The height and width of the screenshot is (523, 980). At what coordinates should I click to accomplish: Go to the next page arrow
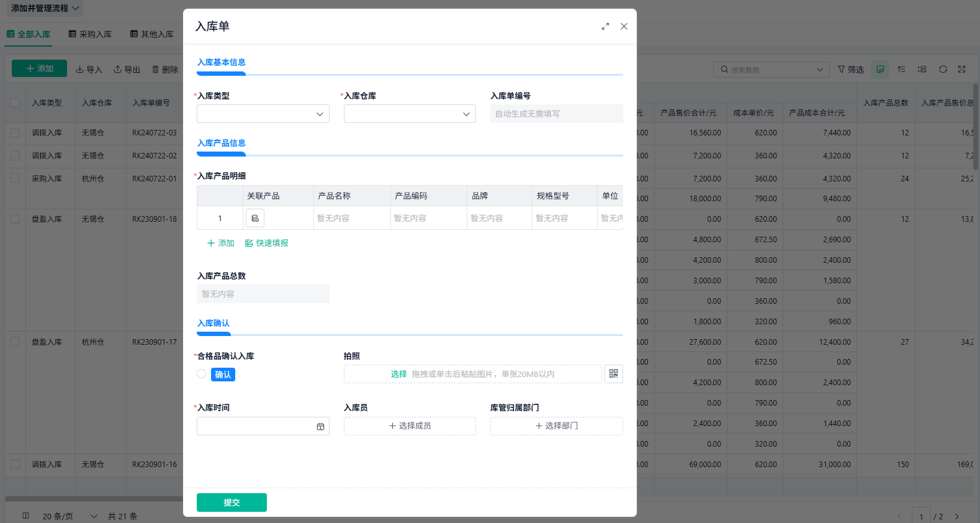click(957, 516)
